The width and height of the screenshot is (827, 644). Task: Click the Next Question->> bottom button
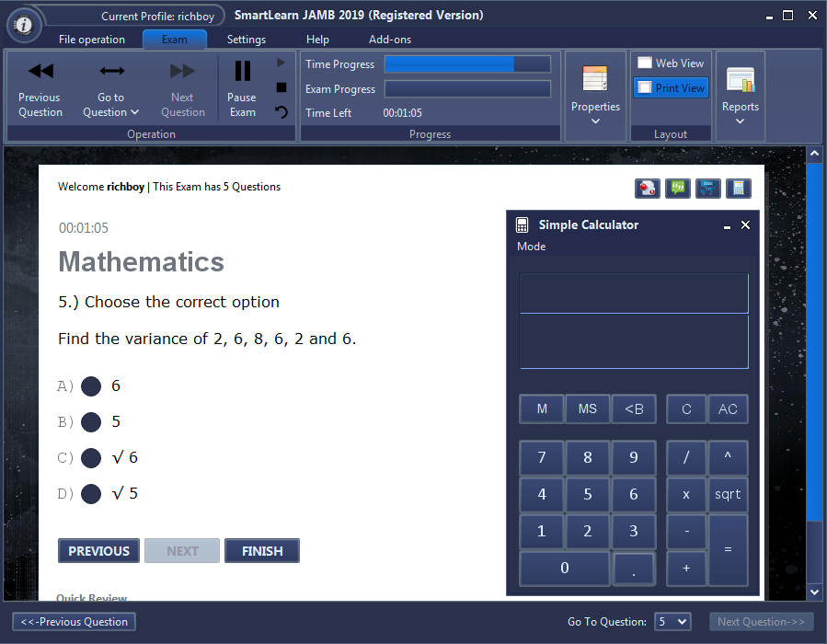(x=761, y=621)
